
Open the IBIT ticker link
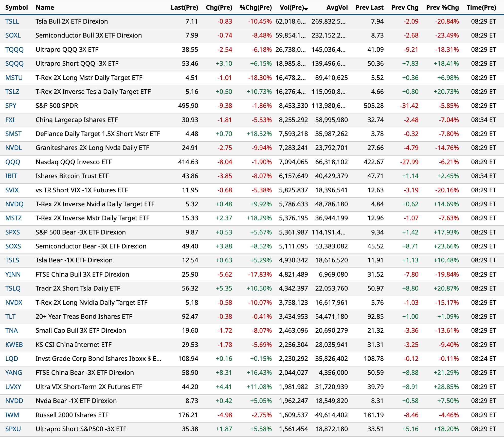pyautogui.click(x=11, y=176)
